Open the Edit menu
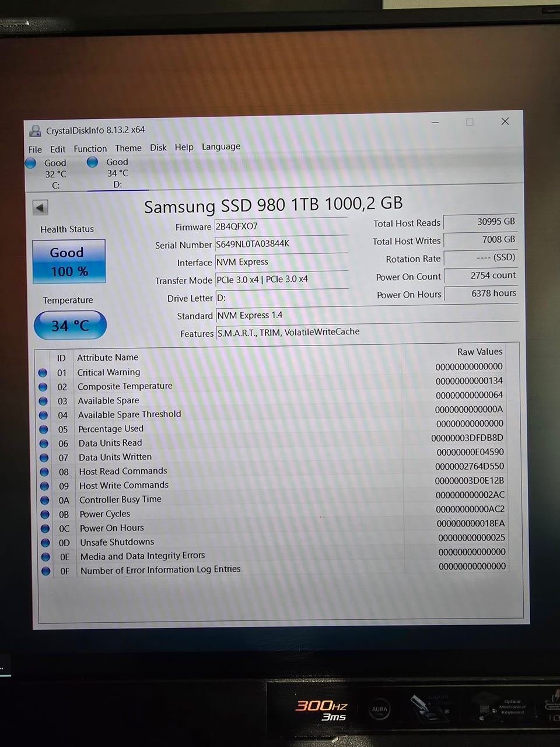The image size is (560, 747). pyautogui.click(x=58, y=149)
